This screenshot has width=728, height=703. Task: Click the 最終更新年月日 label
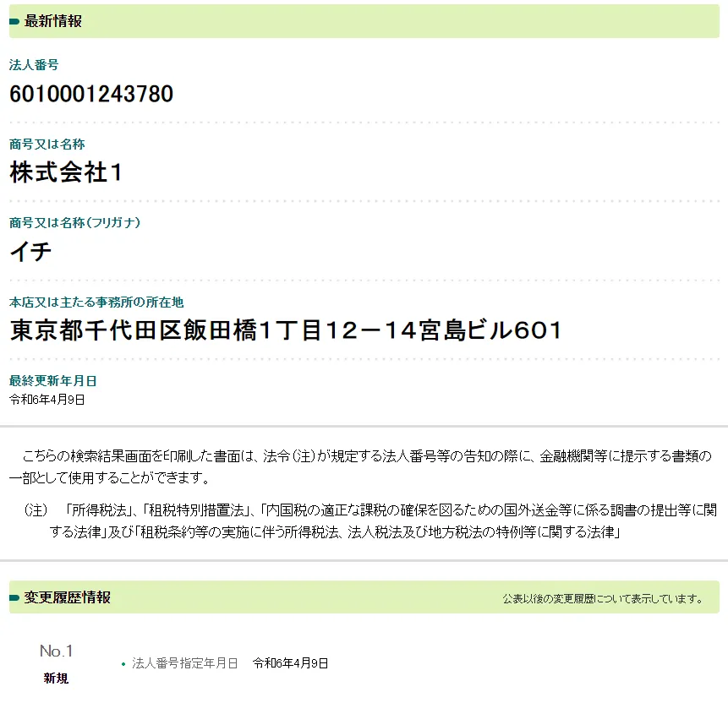(x=52, y=381)
